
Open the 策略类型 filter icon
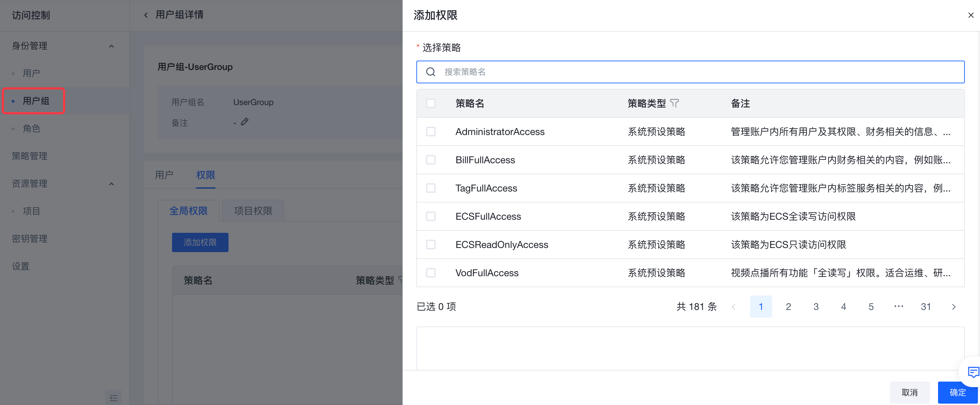pos(674,103)
